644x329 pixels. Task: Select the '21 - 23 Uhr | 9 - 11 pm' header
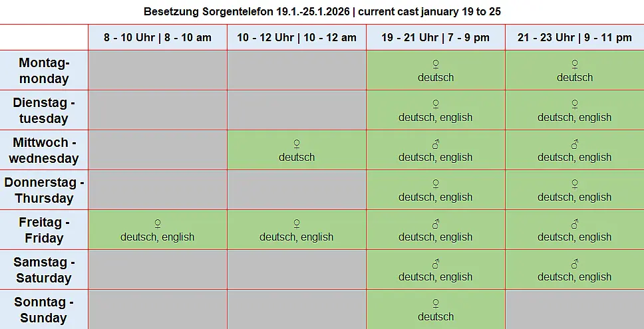click(575, 37)
